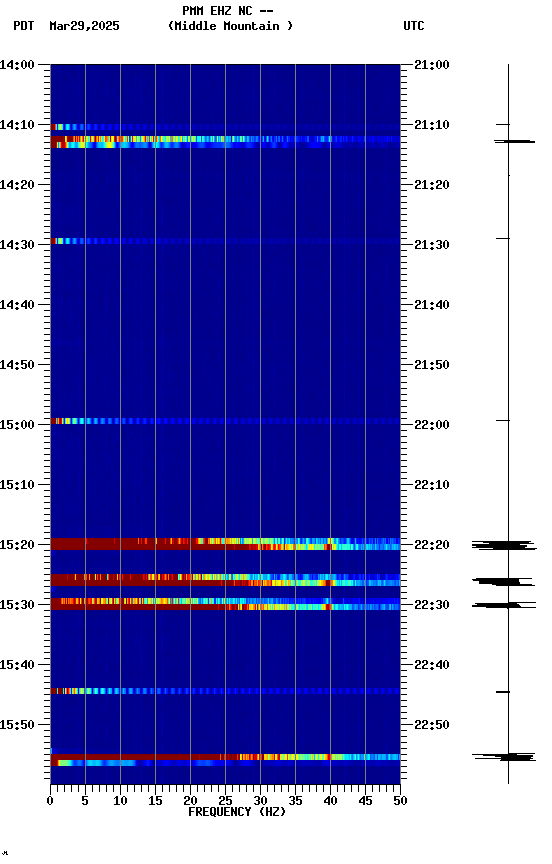Click the seismogram burst at 22:26 UTC

(x=503, y=581)
